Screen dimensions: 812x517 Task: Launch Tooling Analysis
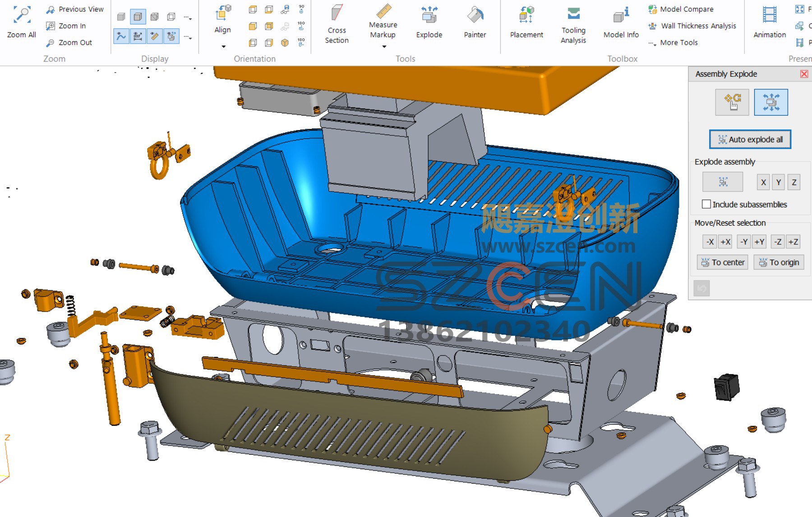point(573,25)
